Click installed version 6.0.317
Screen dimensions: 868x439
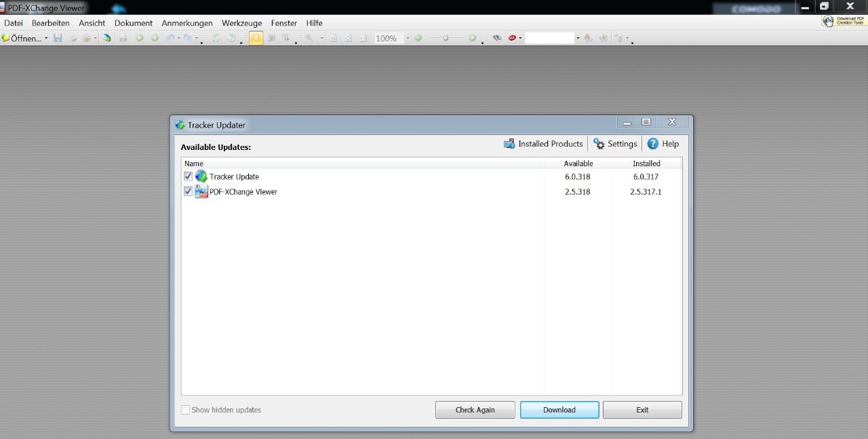pyautogui.click(x=646, y=176)
